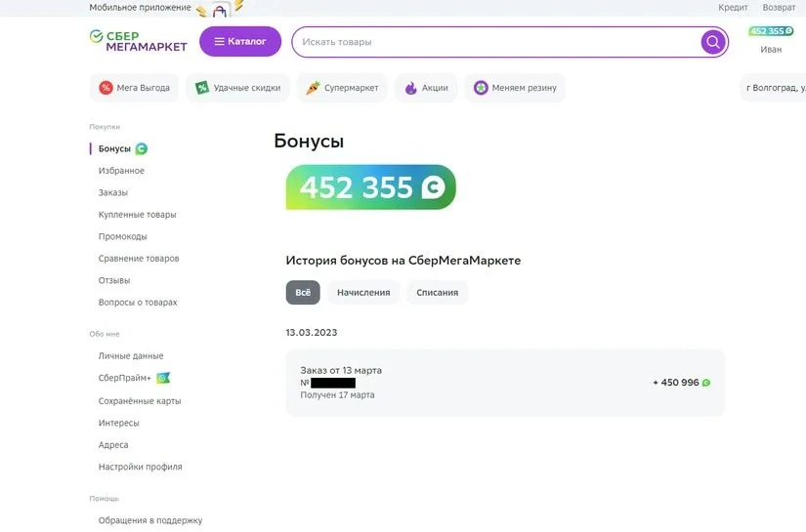806x532 pixels.
Task: Click the СберПрайм+ badge icon
Action: (x=163, y=378)
